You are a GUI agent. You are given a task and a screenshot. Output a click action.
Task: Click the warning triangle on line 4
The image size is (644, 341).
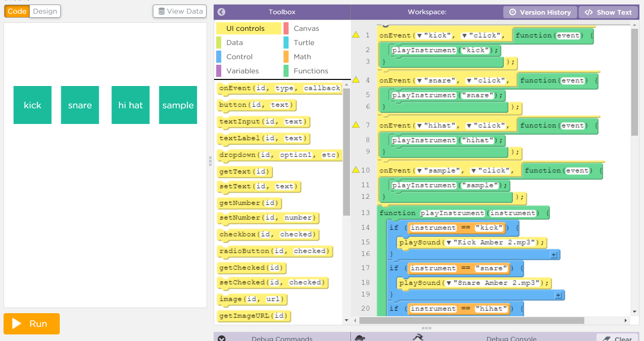[356, 80]
